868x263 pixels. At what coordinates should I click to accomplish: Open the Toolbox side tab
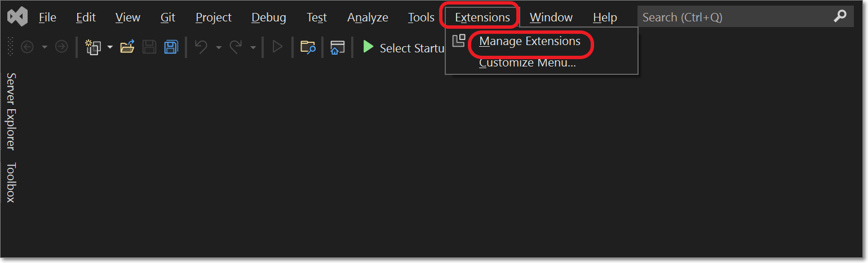click(x=11, y=182)
